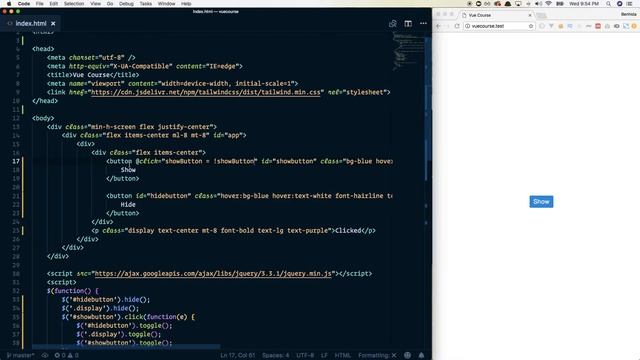This screenshot has height=360, width=640.
Task: Open a new browser tab
Action: [541, 16]
